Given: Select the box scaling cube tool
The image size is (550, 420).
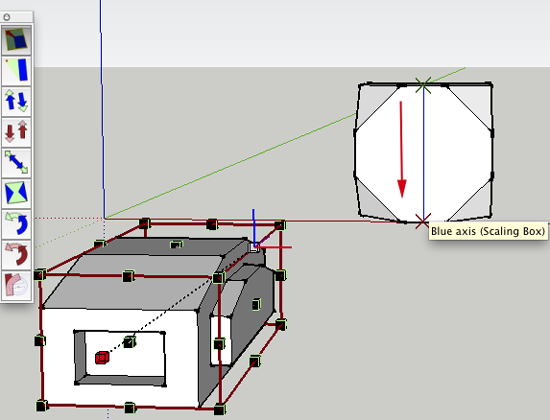Looking at the screenshot, I should [x=16, y=39].
